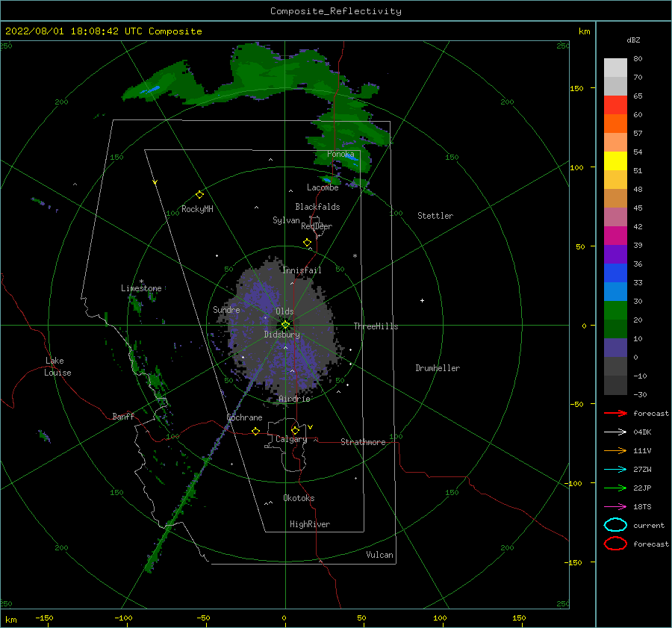Screen dimensions: 672x628
Task: Click the HighRiver label
Action: pyautogui.click(x=310, y=524)
